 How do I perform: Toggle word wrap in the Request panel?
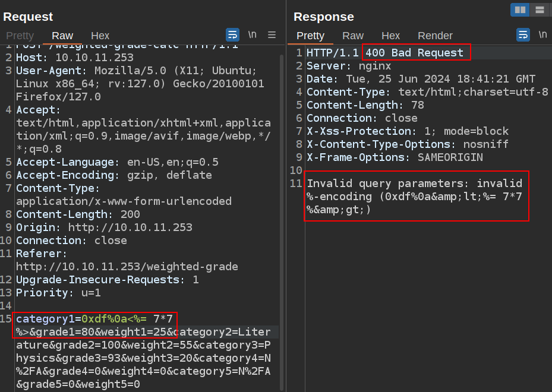tap(232, 34)
